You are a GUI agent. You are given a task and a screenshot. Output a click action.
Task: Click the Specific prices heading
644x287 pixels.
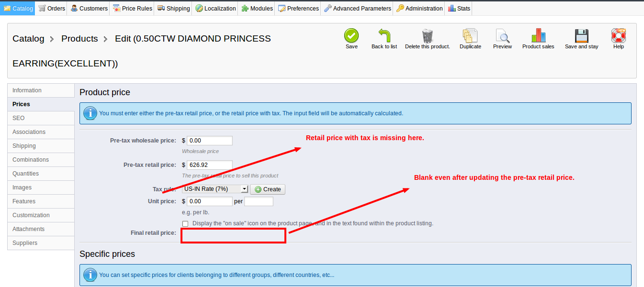coord(107,254)
